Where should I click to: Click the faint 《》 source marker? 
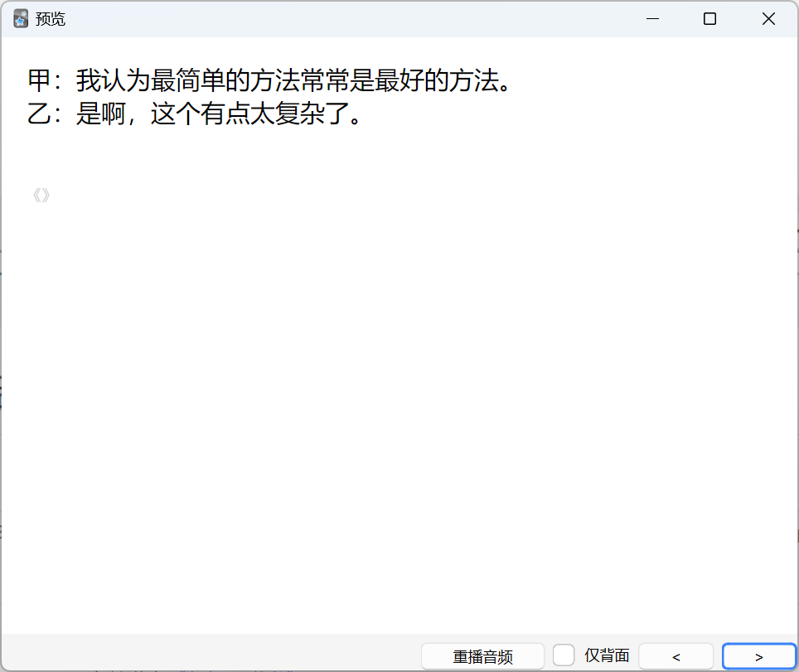click(x=41, y=195)
